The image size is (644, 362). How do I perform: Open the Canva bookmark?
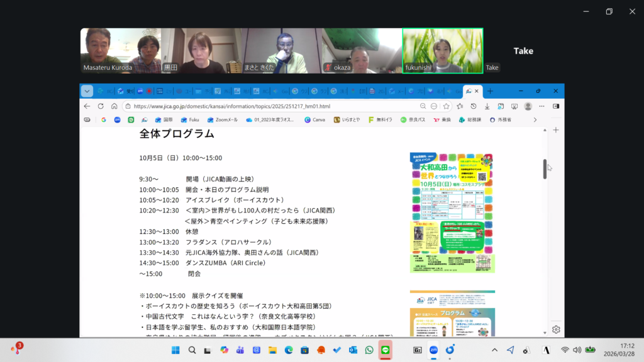pos(319,119)
